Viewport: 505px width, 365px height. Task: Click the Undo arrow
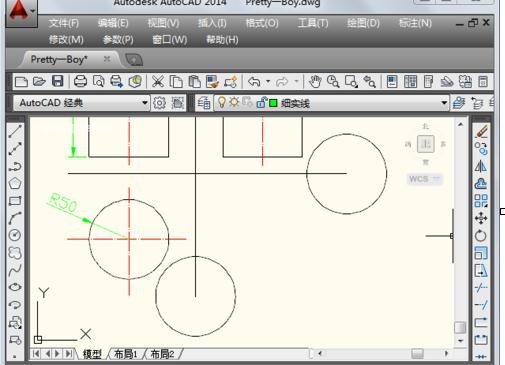[x=254, y=81]
